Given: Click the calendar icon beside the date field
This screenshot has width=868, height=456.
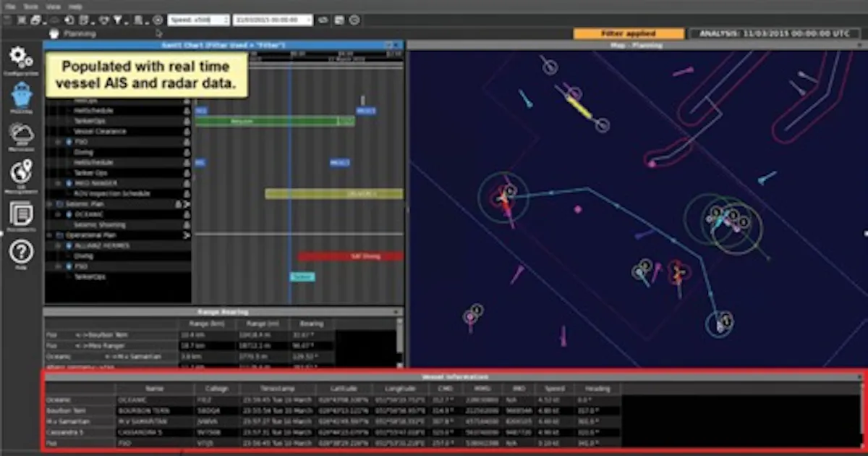Looking at the screenshot, I should [339, 20].
